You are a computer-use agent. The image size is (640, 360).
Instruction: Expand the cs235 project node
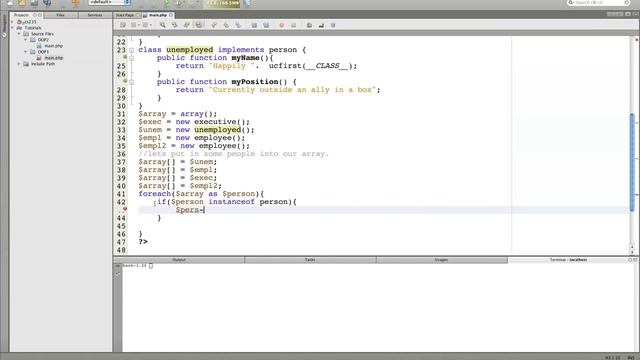[x=12, y=22]
